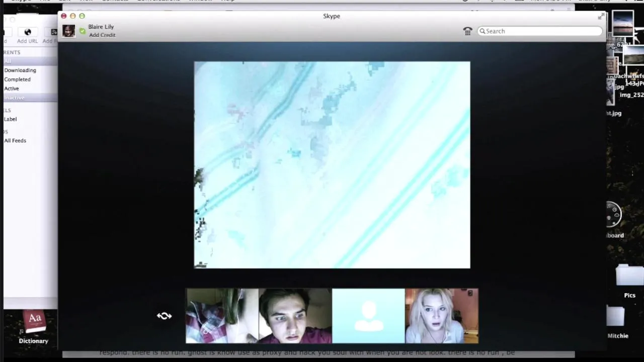Open Blaire Lily's profile avatar in Skype
Viewport: 644px width, 362px height.
(69, 31)
